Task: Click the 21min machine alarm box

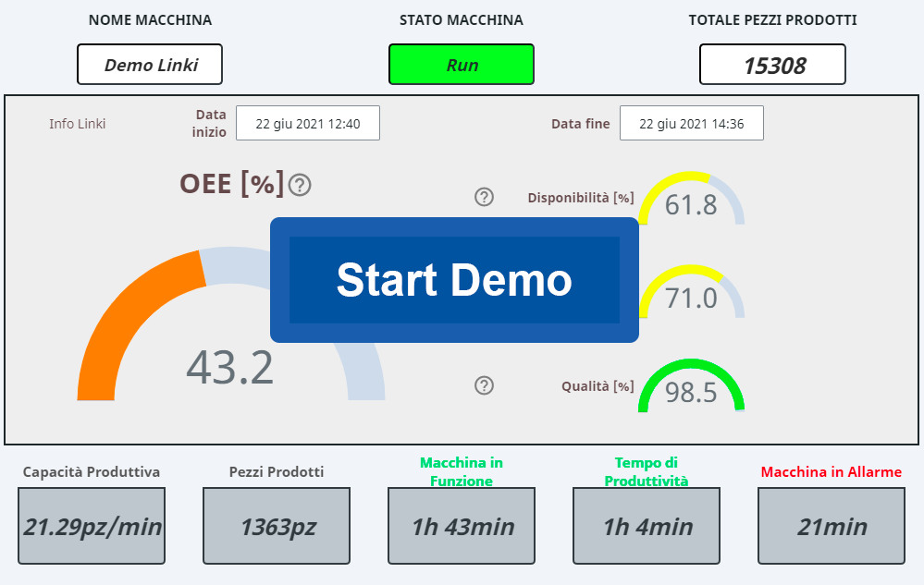Action: pyautogui.click(x=832, y=526)
